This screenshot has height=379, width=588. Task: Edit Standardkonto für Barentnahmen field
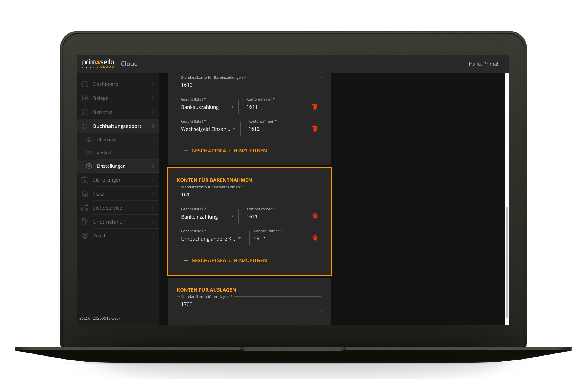click(249, 195)
